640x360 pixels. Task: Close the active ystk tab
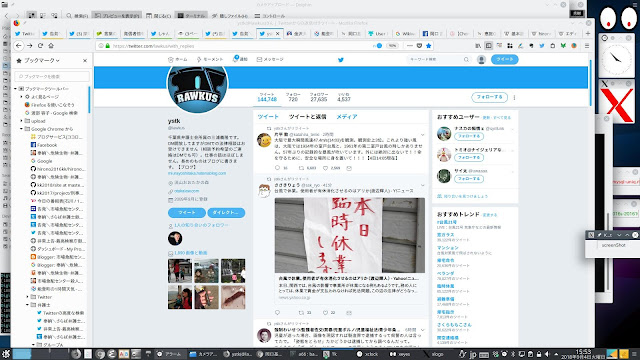(x=278, y=33)
